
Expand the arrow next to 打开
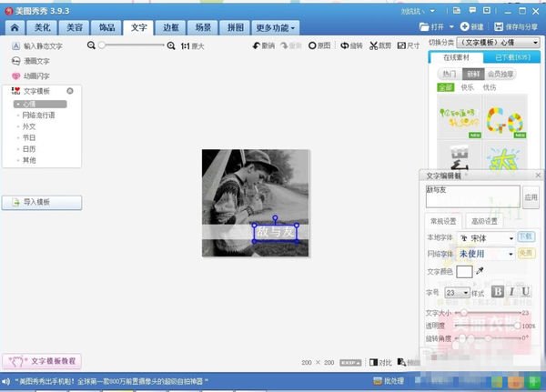(451, 26)
